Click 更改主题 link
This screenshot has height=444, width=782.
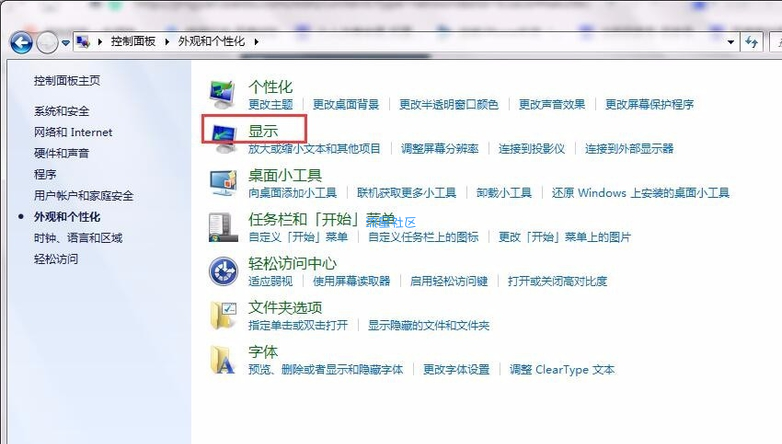click(270, 104)
